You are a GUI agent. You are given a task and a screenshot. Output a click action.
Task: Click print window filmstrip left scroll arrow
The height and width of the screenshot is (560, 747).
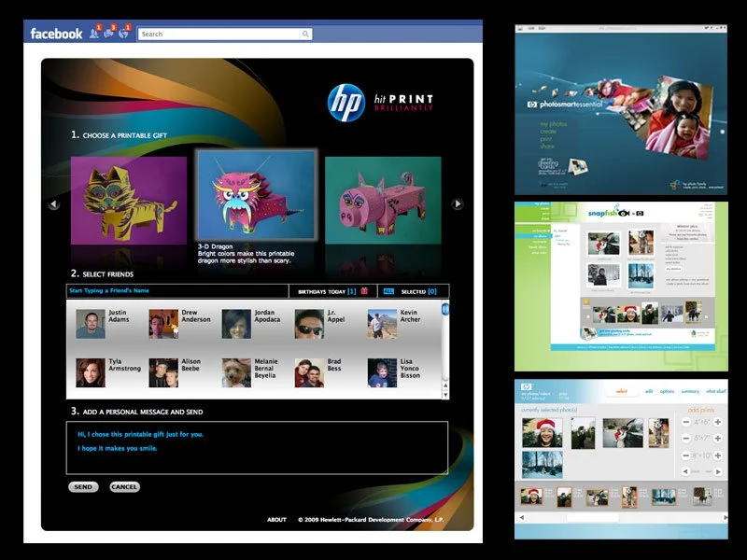[x=522, y=517]
